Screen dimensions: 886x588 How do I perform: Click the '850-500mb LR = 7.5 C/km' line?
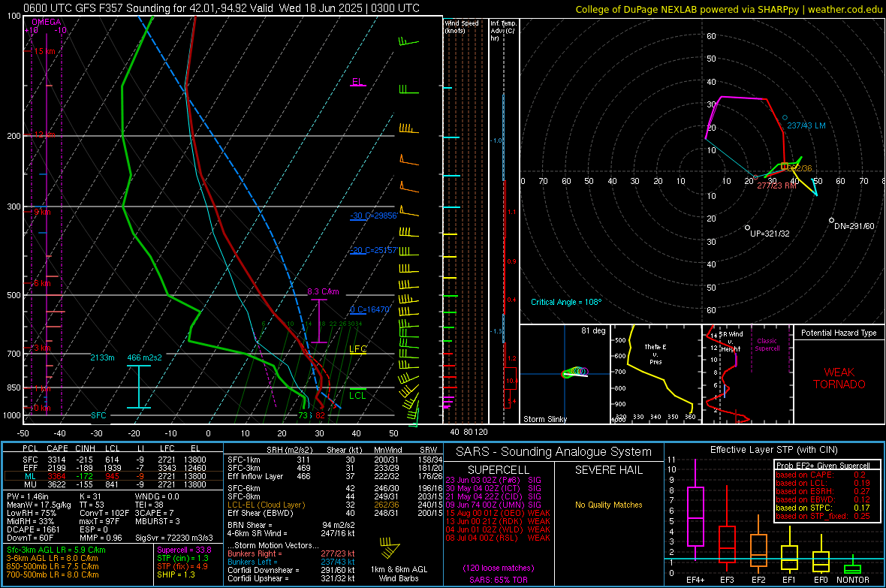53,566
